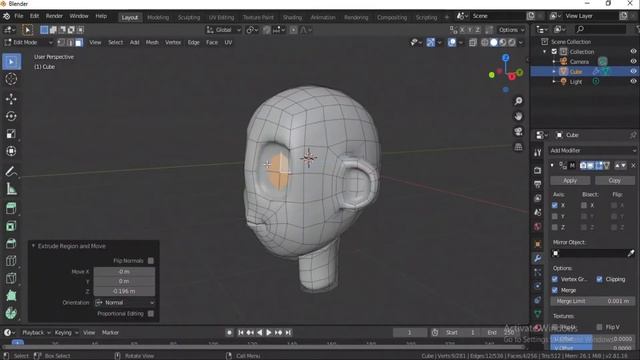Switch to vertex select mode
The image size is (640, 360).
[x=61, y=42]
